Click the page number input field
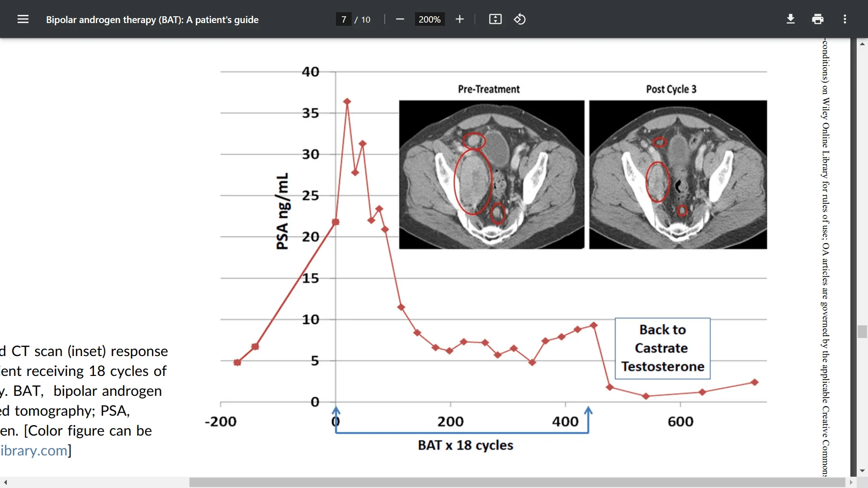The height and width of the screenshot is (488, 868). (344, 19)
